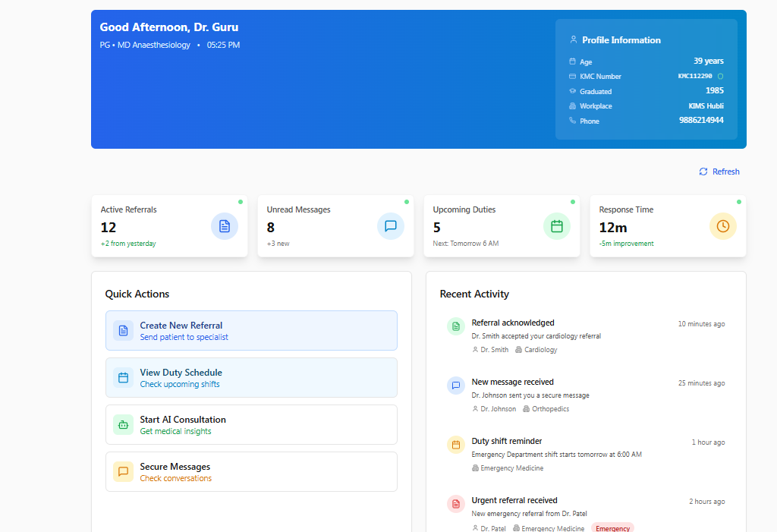Click the green verified circle beside KMC number
The height and width of the screenshot is (532, 777).
(721, 77)
